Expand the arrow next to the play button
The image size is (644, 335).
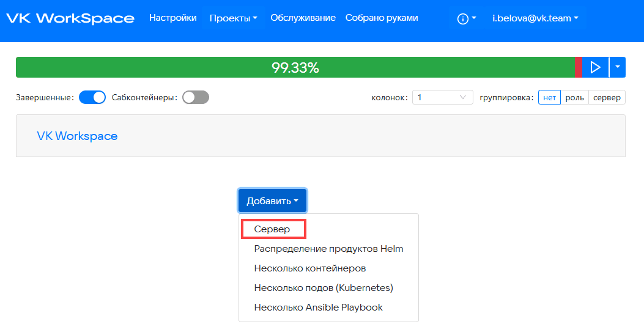(617, 67)
